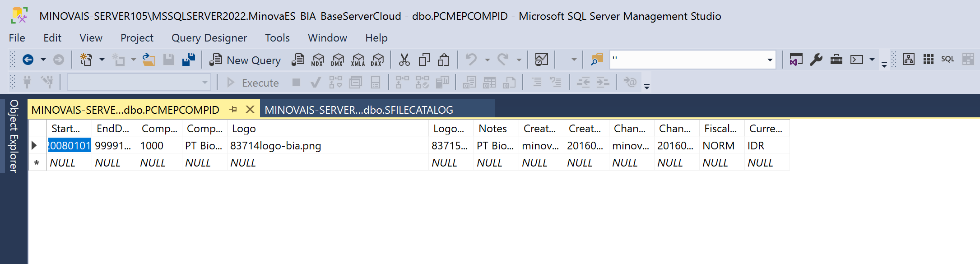Open a new DAX query
This screenshot has width=980, height=264.
(x=377, y=60)
